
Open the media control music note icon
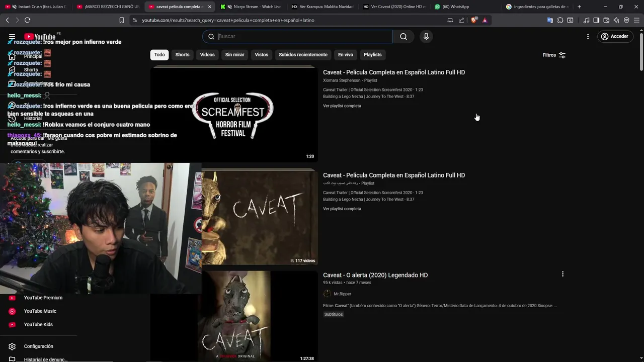[586, 20]
